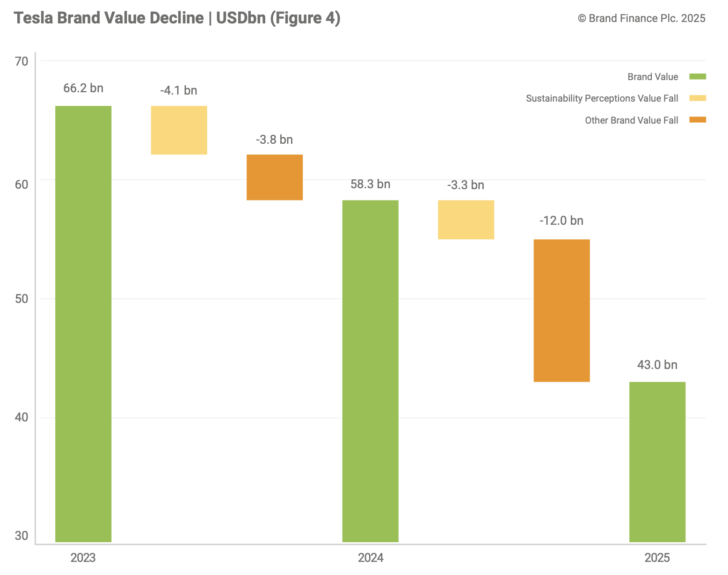Image resolution: width=728 pixels, height=575 pixels.
Task: Select the Sustainability Perceptions Value Fall legend label
Action: tap(602, 99)
